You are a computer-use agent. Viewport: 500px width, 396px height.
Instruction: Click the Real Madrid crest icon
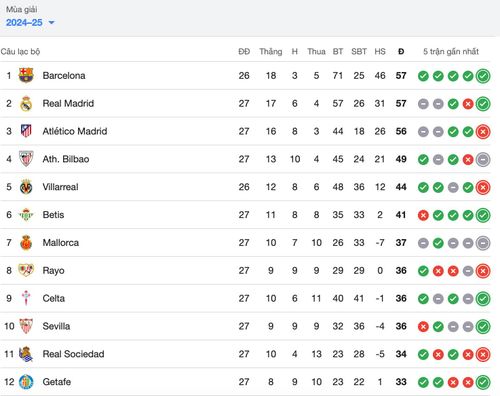coord(26,103)
